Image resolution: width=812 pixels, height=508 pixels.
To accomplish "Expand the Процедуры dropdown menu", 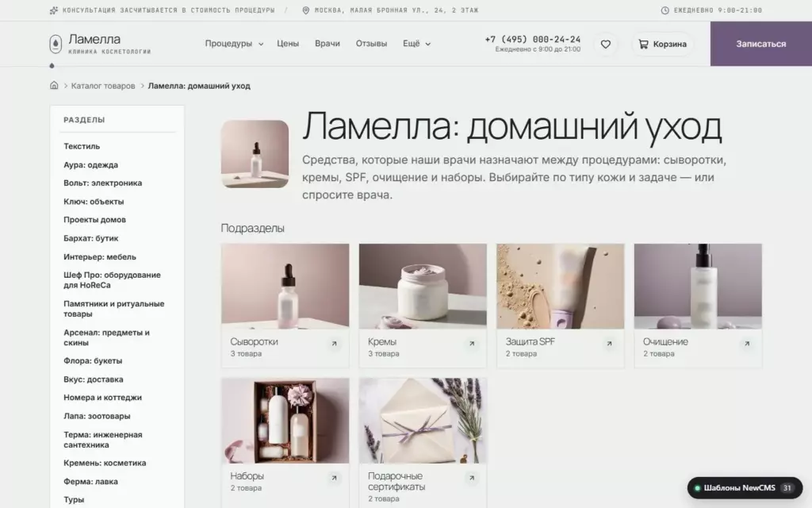I will [x=234, y=44].
